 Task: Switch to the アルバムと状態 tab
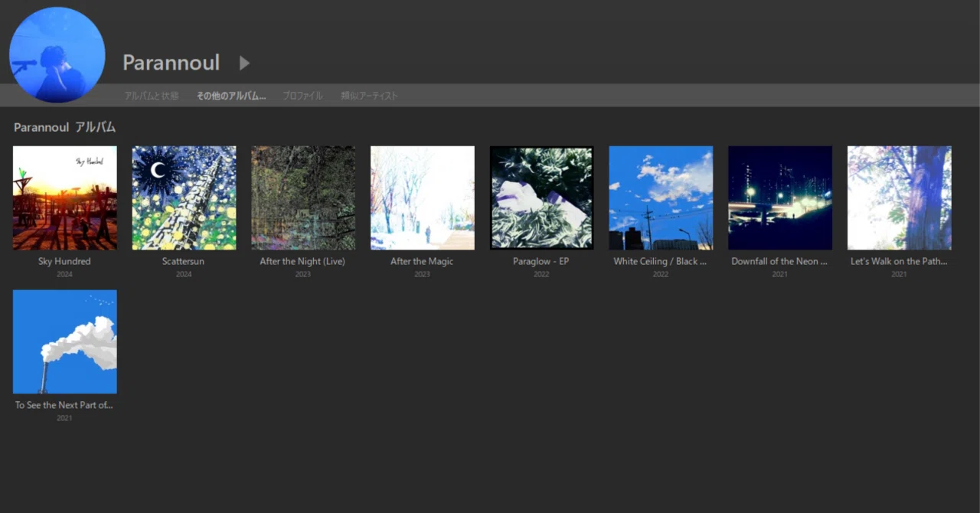[x=152, y=96]
